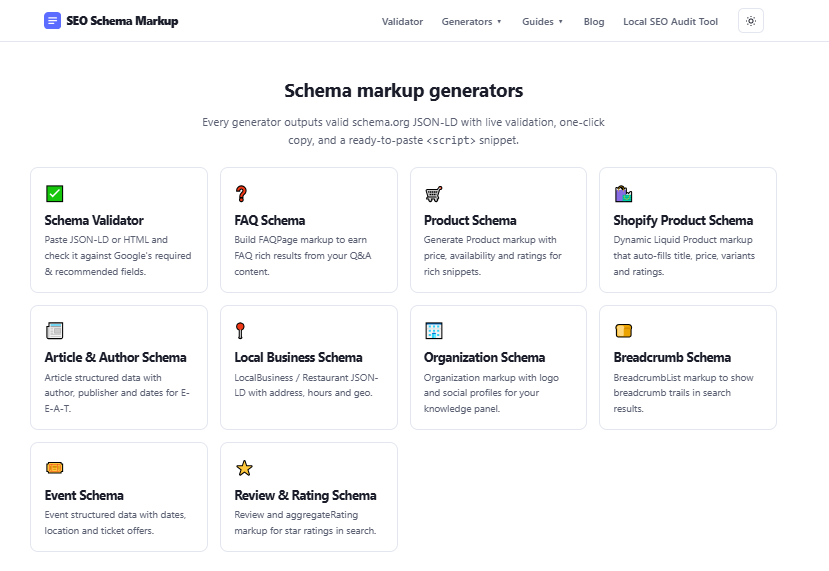This screenshot has height=571, width=829.
Task: Click 'Article structured data with' description text
Action: (117, 393)
